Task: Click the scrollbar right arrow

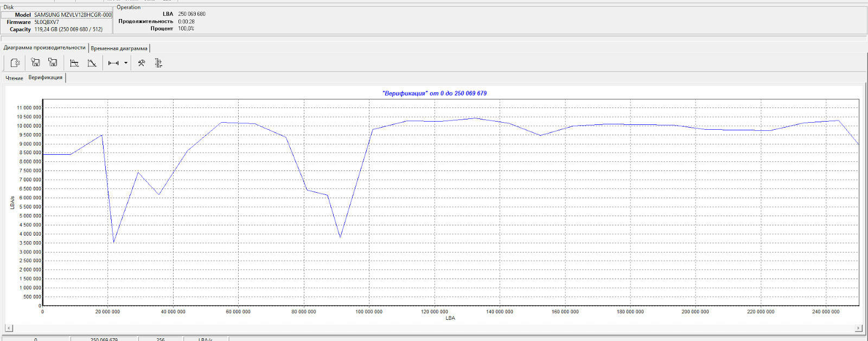Action: (858, 328)
